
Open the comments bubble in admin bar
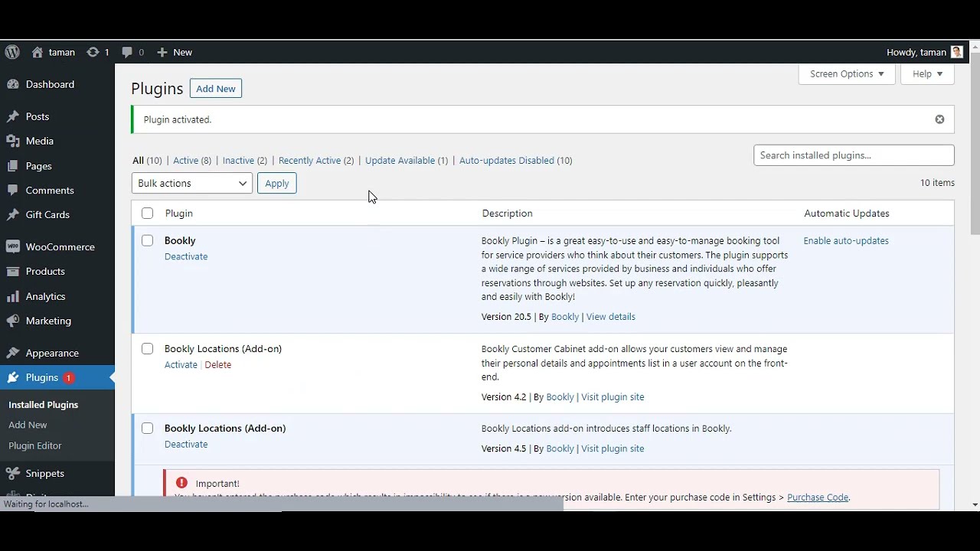coord(127,52)
